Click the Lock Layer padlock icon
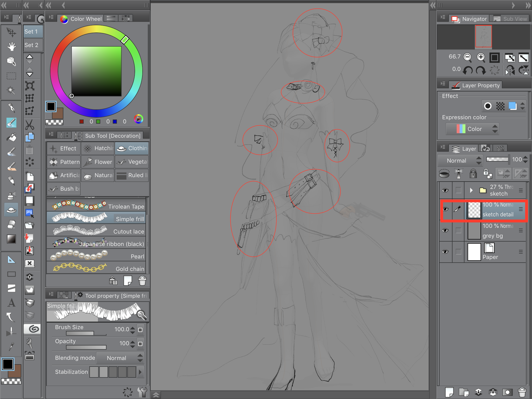 [473, 173]
